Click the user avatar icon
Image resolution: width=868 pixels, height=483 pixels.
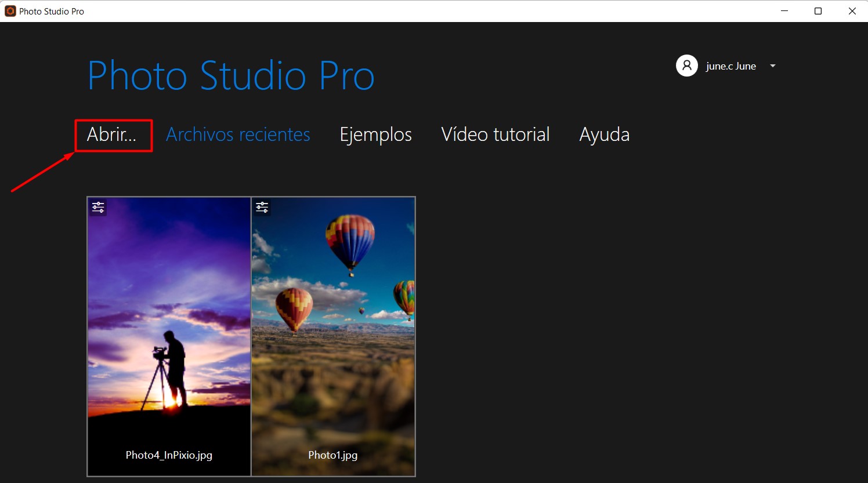pos(687,66)
